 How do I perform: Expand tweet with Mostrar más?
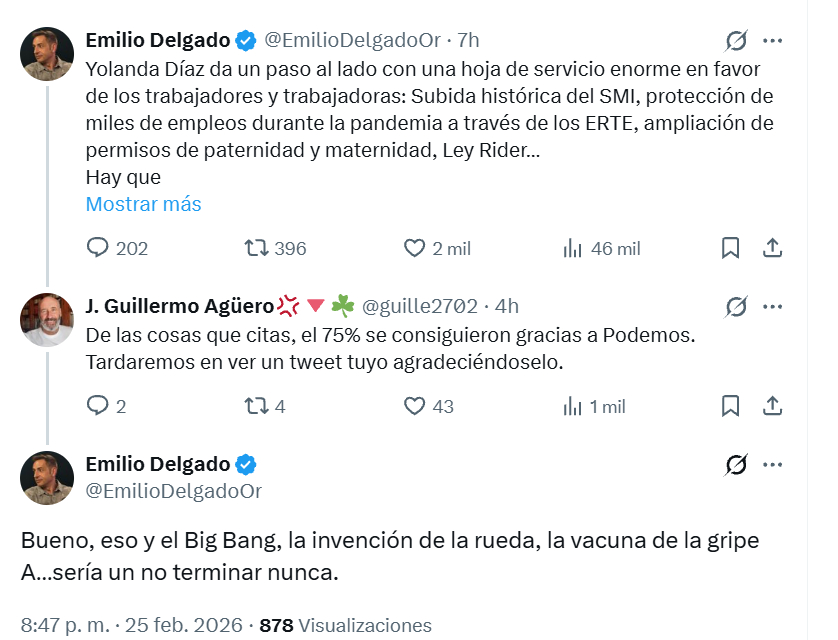(143, 204)
